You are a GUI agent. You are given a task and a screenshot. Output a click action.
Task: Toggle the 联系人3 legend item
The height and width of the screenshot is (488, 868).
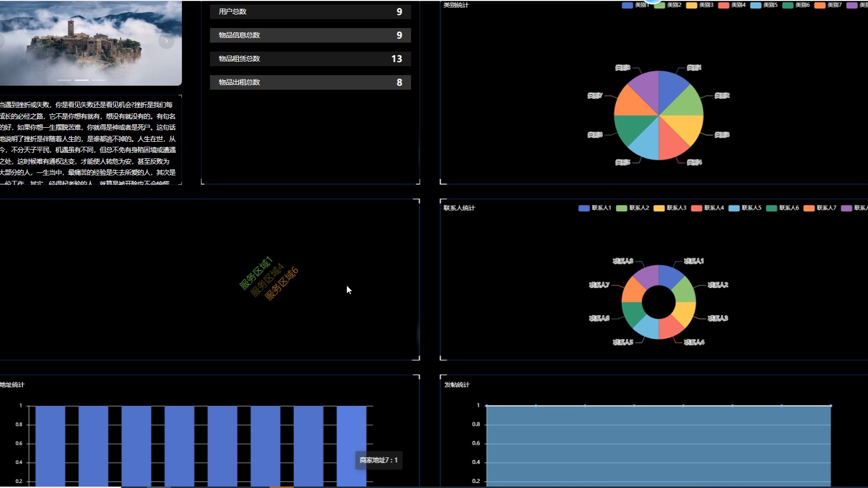[670, 208]
